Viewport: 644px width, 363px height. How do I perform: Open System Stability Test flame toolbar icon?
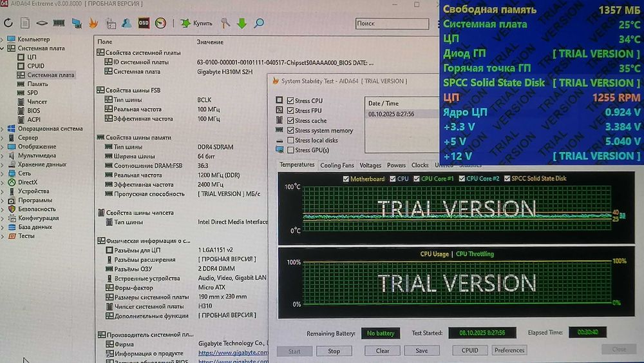pyautogui.click(x=93, y=23)
